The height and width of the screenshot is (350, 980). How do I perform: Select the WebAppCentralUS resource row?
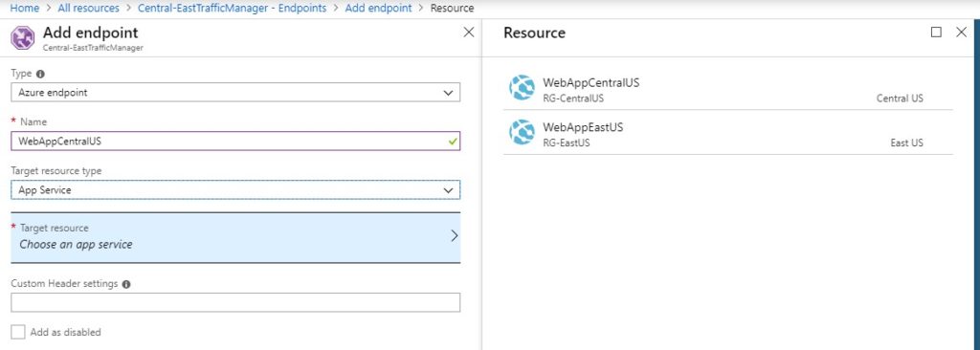click(728, 89)
